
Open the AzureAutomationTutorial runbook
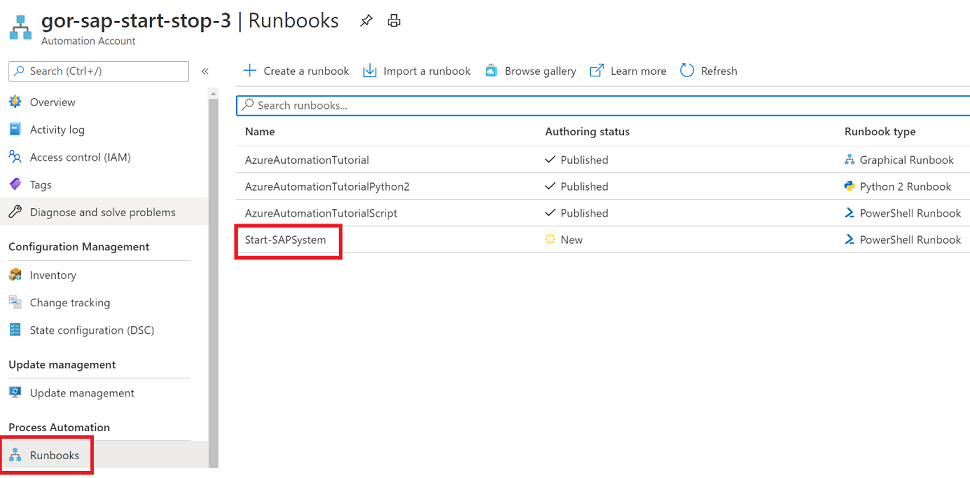[307, 160]
